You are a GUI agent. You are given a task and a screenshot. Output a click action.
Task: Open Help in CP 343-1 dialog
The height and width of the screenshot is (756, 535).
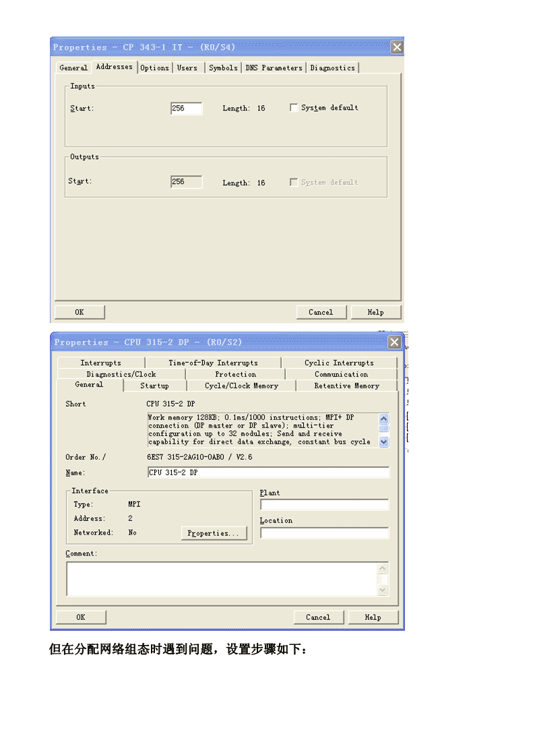pos(376,312)
